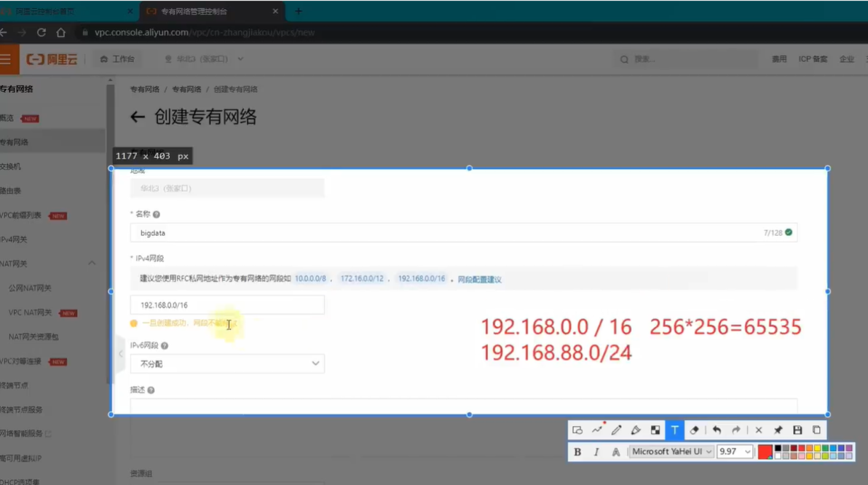Image resolution: width=868 pixels, height=485 pixels.
Task: Show help for 名称 field
Action: click(157, 214)
